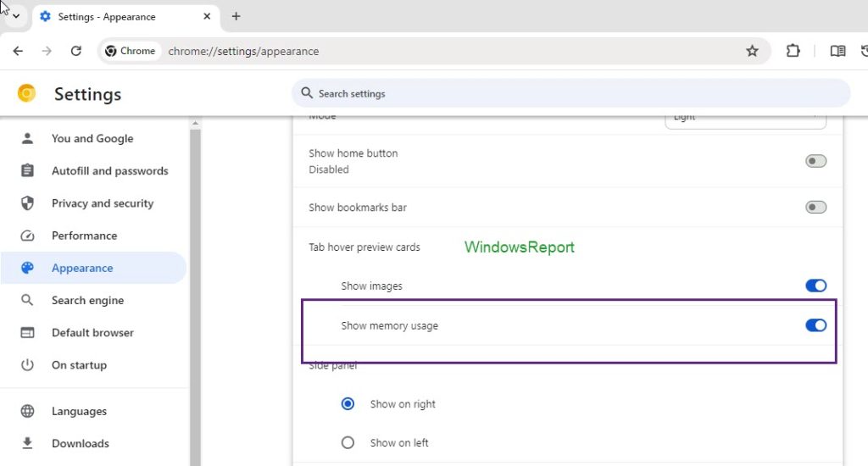The width and height of the screenshot is (868, 466).
Task: Click the globe icon beside Languages
Action: click(x=27, y=411)
